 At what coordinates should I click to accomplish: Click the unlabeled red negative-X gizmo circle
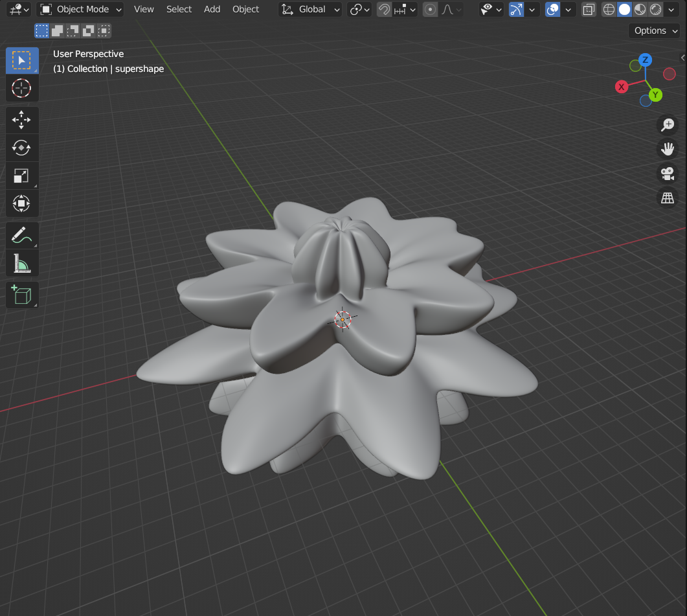click(x=669, y=74)
